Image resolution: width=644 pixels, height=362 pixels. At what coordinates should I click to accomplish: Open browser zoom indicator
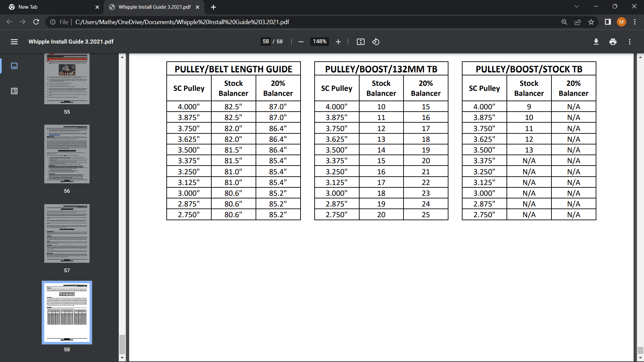click(x=564, y=22)
